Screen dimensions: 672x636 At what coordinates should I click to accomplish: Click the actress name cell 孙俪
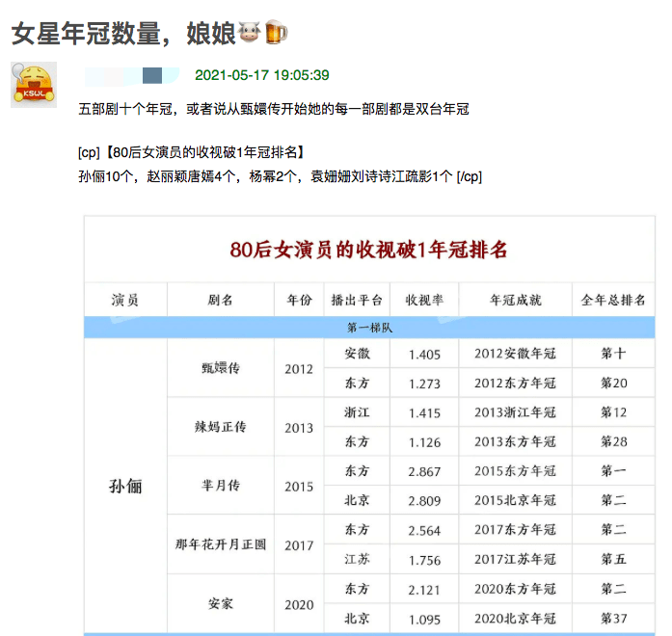tap(125, 486)
